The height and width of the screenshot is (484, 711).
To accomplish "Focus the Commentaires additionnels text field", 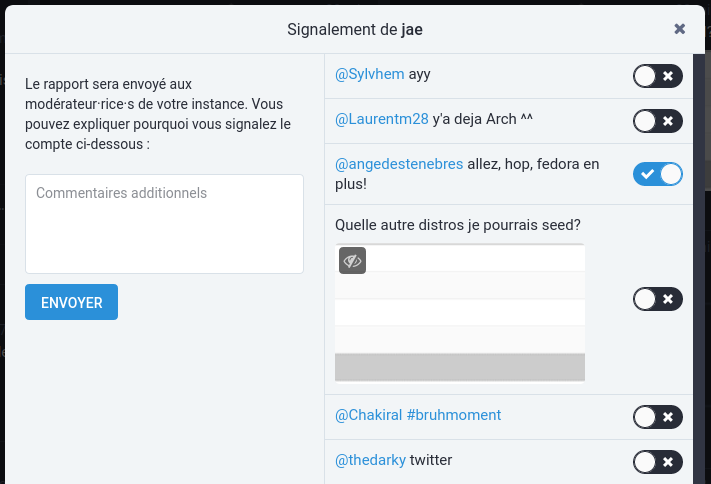I will click(164, 224).
